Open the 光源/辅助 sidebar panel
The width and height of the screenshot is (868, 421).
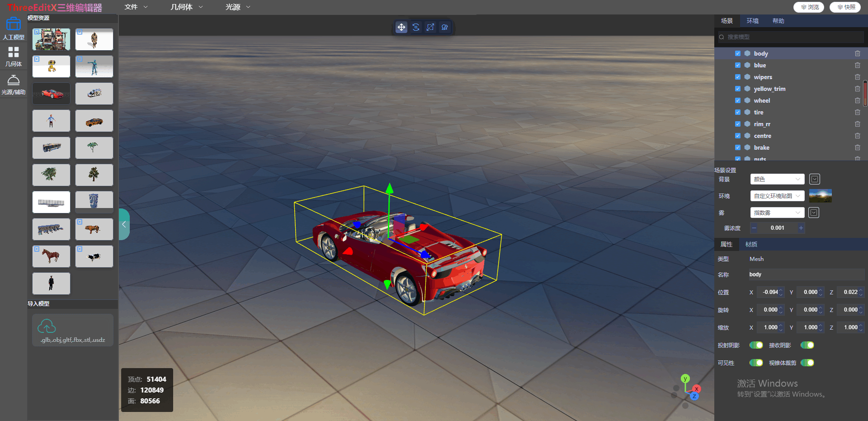pyautogui.click(x=14, y=84)
